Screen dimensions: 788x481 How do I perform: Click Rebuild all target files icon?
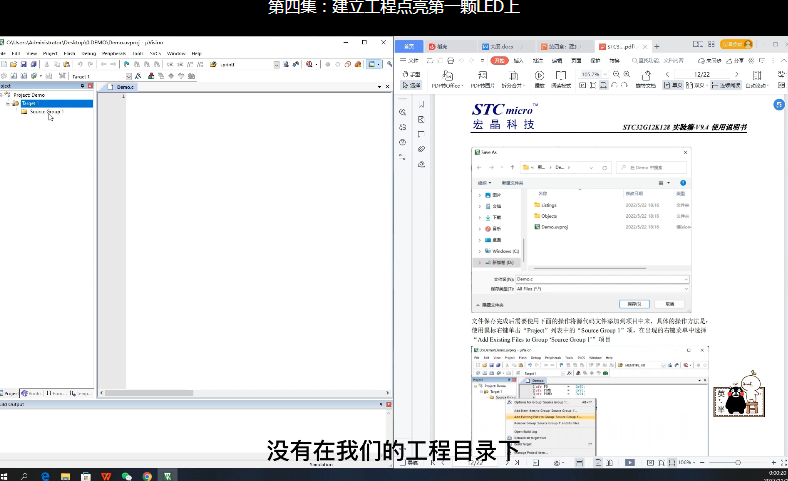(24, 76)
